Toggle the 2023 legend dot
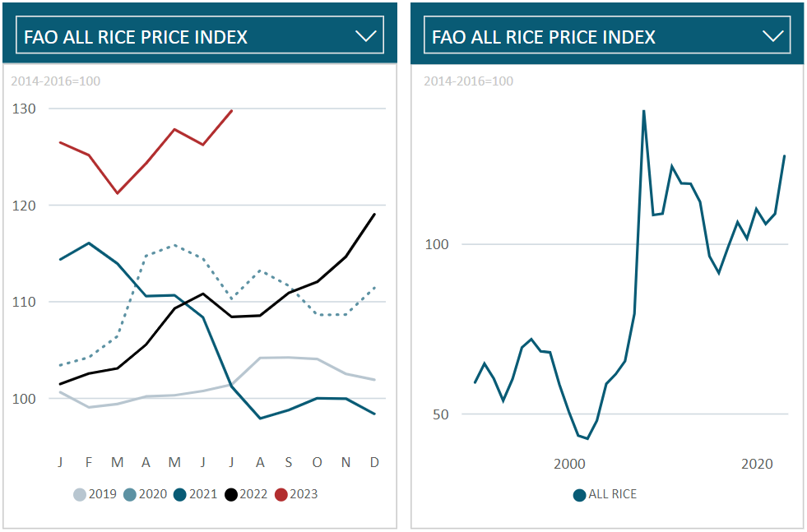Viewport: 807px width, 532px height. [x=281, y=494]
